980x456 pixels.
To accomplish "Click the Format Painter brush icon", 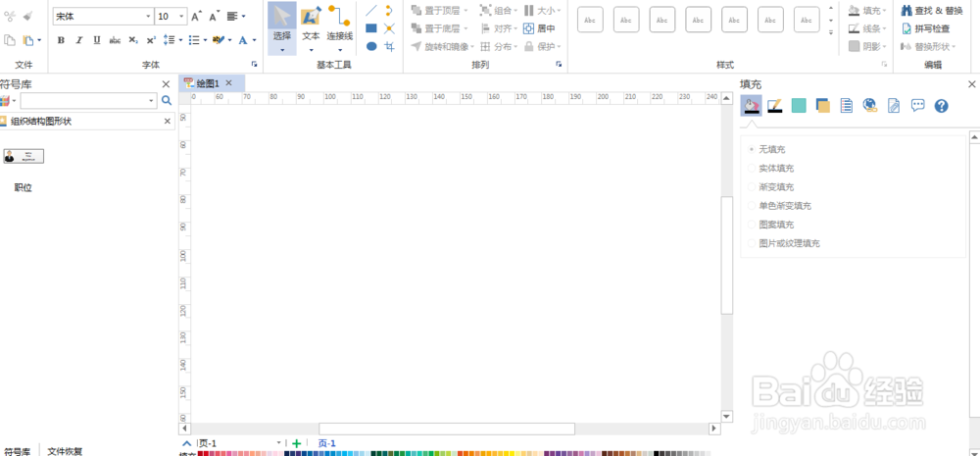I will pos(30,17).
